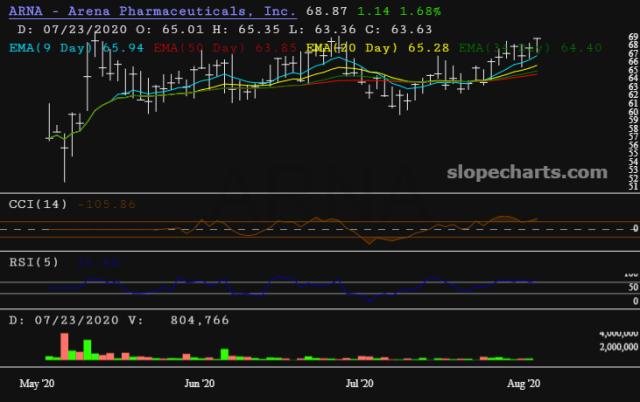Click the Jun '20 date marker
Screen dimensions: 640x402
(200, 383)
